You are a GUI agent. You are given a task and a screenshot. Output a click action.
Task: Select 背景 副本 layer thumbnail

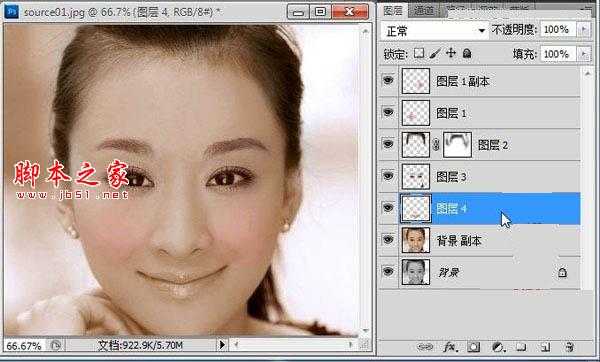(x=416, y=240)
